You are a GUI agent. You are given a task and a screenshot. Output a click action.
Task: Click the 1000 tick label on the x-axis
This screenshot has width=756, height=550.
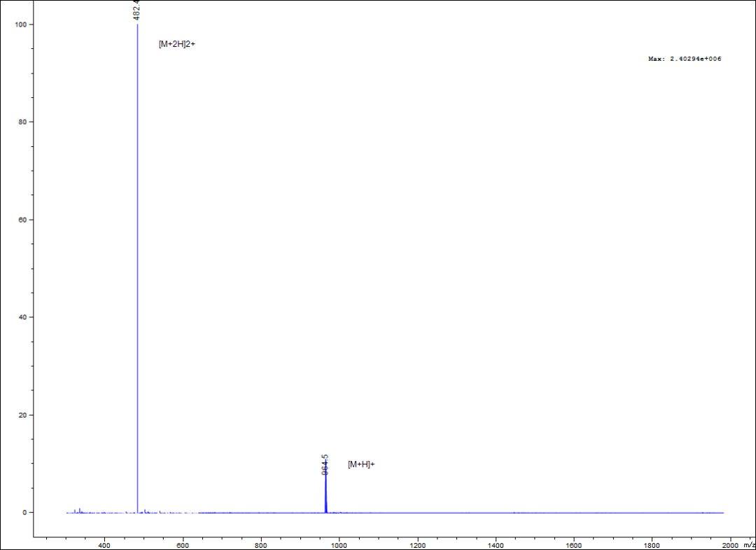tap(339, 544)
